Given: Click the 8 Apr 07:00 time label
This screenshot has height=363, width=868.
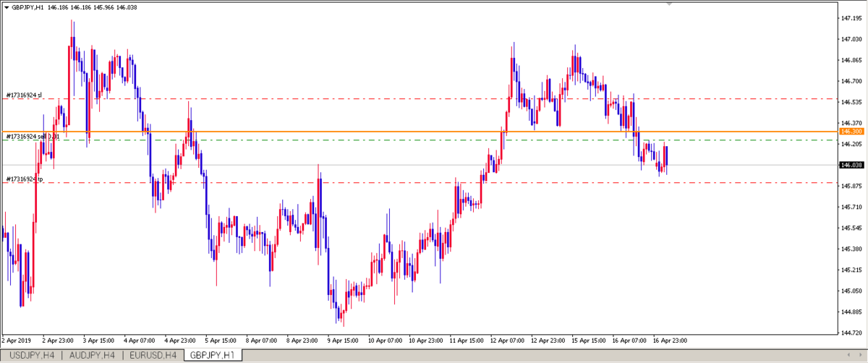Looking at the screenshot, I should click(263, 340).
